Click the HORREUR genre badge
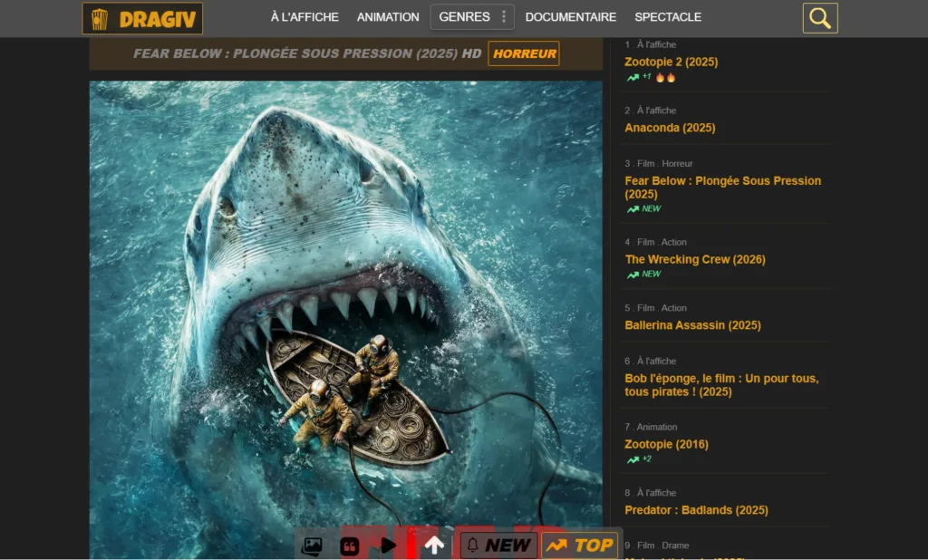Viewport: 928px width, 560px height. pyautogui.click(x=522, y=53)
